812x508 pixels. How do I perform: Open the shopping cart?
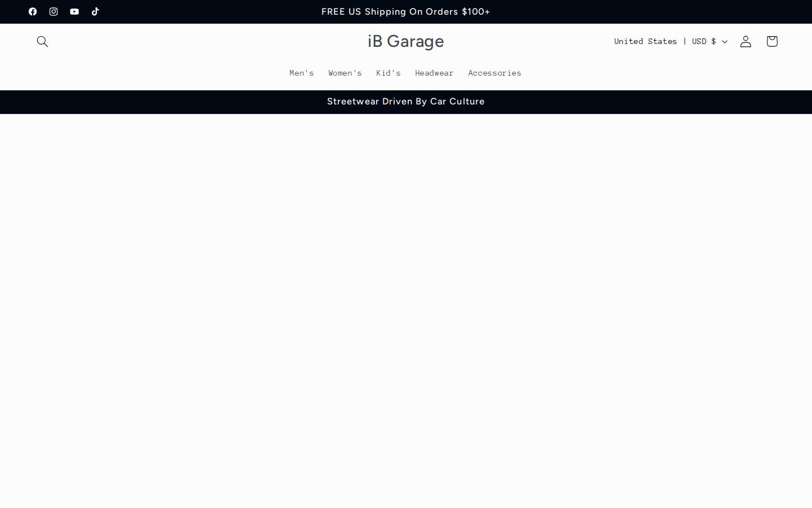[x=772, y=41]
